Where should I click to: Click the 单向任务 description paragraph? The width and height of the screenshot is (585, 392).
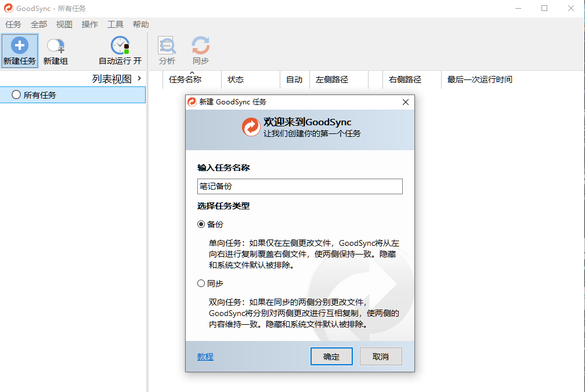tap(304, 254)
